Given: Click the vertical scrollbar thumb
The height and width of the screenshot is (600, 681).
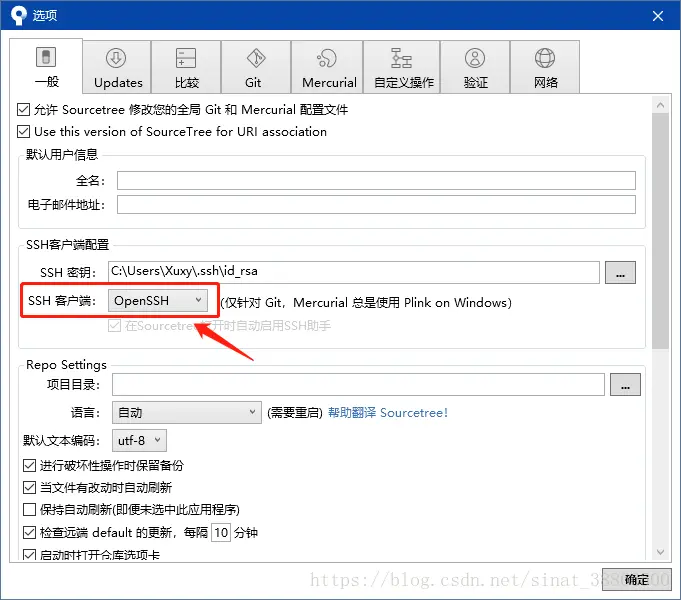Looking at the screenshot, I should tap(660, 231).
